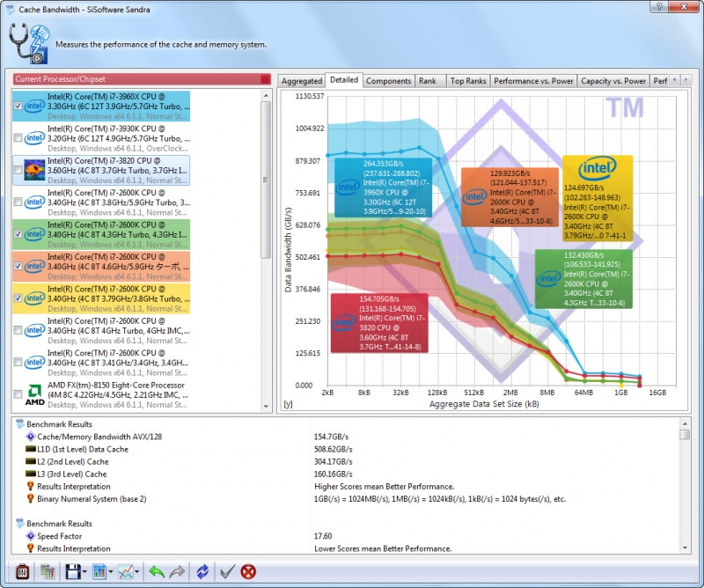Confirm with the gray checkmark icon
This screenshot has width=704, height=588.
227,572
